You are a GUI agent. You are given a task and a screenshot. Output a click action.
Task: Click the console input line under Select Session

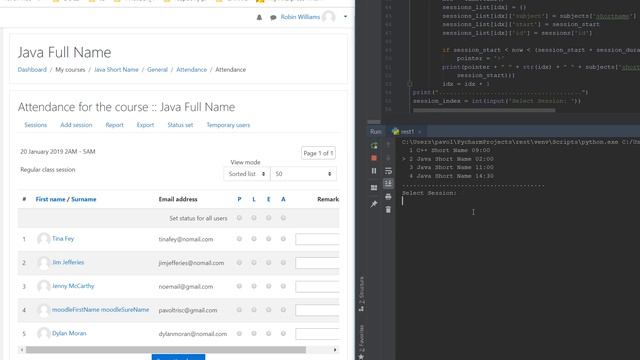pyautogui.click(x=518, y=201)
